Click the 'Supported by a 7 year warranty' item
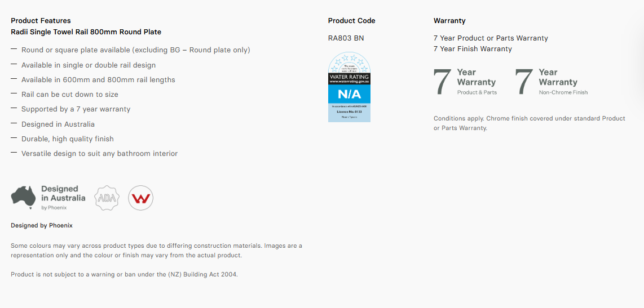644x308 pixels. [76, 109]
